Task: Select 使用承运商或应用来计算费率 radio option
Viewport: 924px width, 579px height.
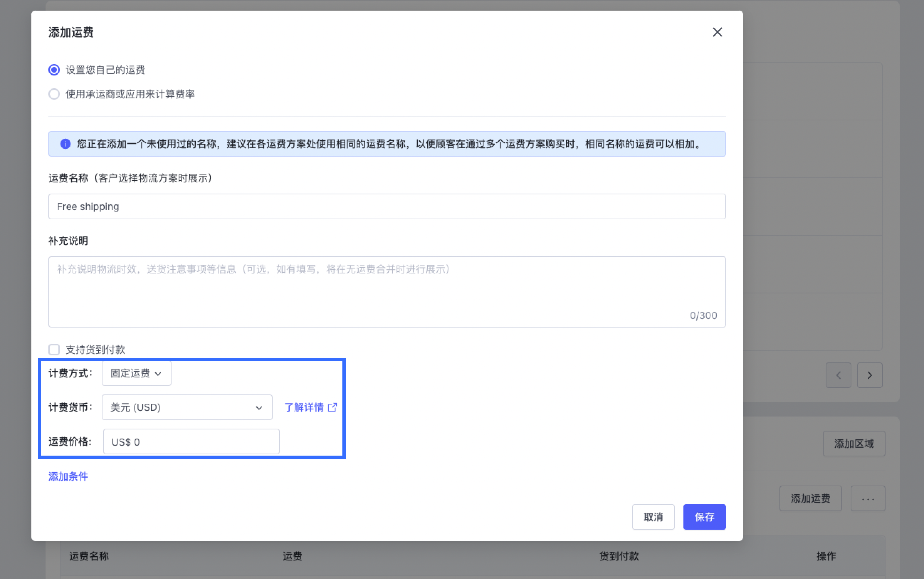Action: [x=54, y=94]
